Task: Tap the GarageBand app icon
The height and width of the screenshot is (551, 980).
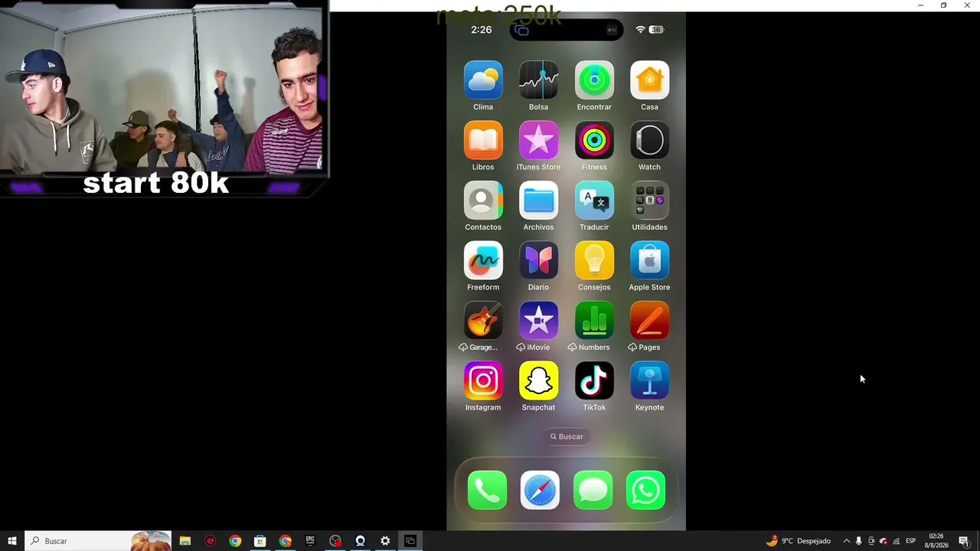Action: coord(483,321)
